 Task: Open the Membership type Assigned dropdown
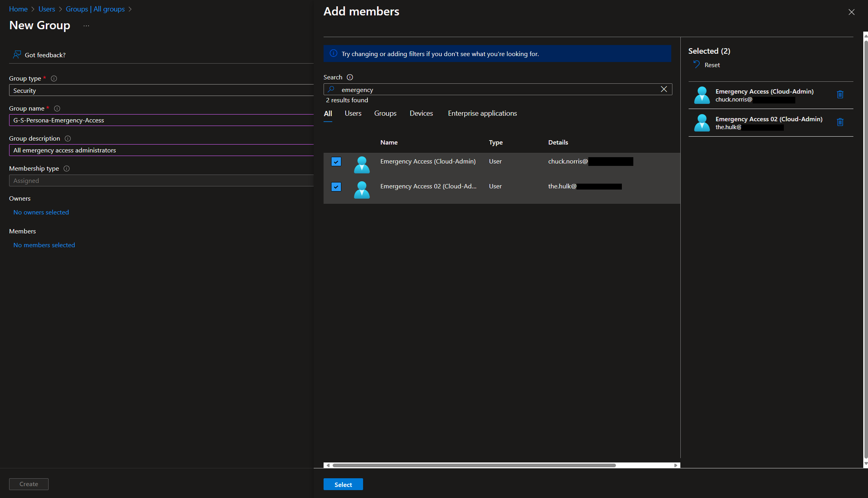(x=161, y=181)
